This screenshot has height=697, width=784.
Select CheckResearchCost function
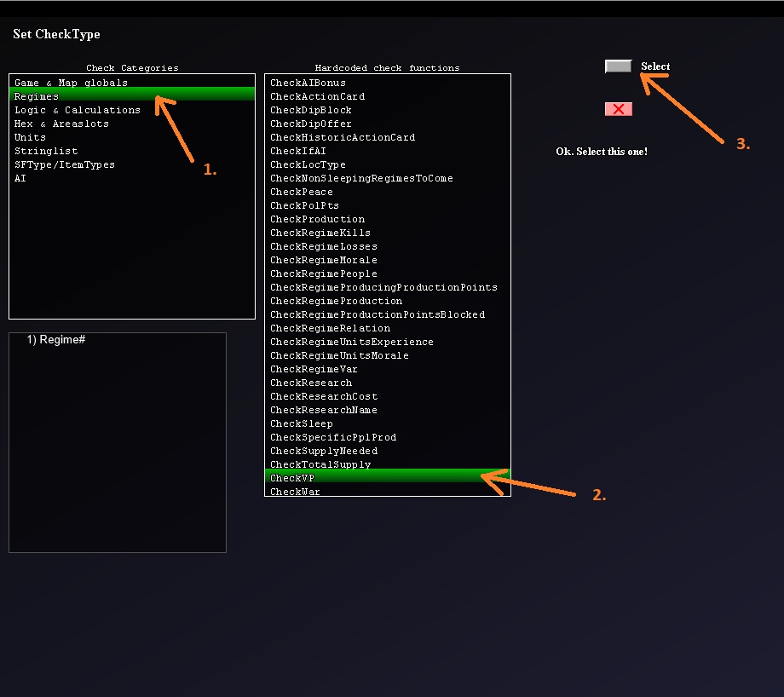tap(388, 396)
